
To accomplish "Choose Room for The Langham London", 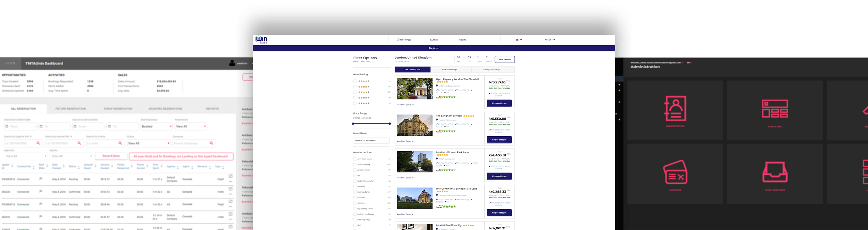I will tap(499, 140).
